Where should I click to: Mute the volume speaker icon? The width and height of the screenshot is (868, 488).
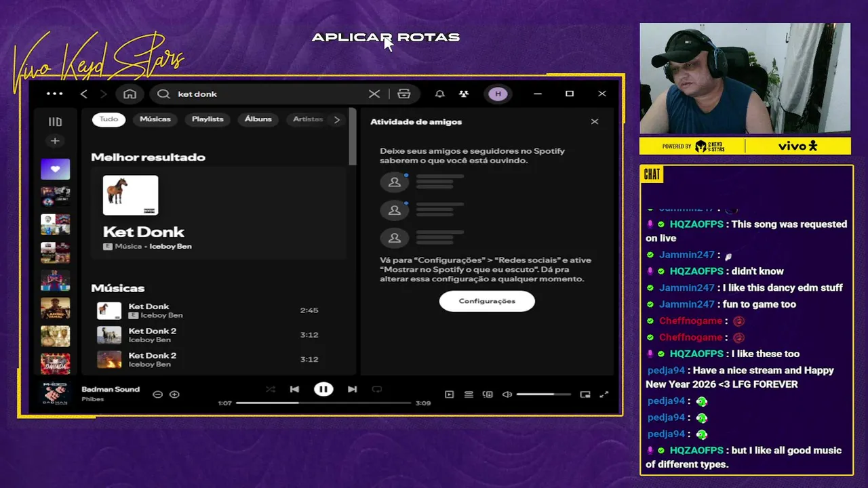coord(507,394)
